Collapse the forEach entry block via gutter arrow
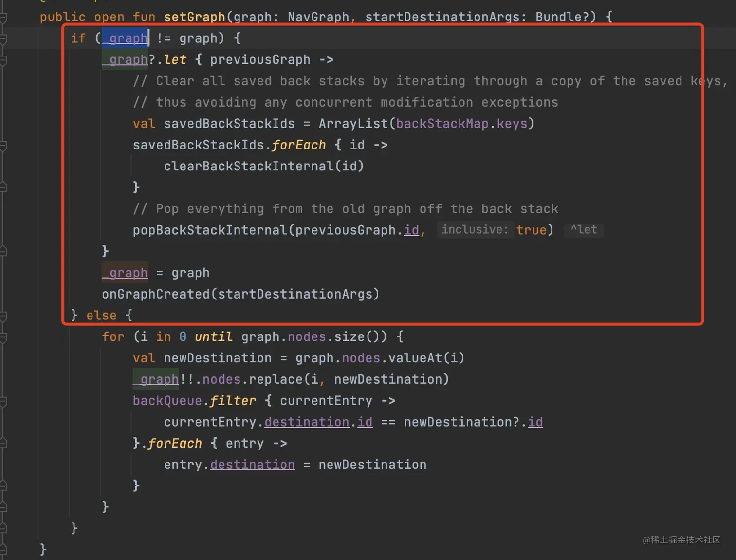 coord(4,443)
